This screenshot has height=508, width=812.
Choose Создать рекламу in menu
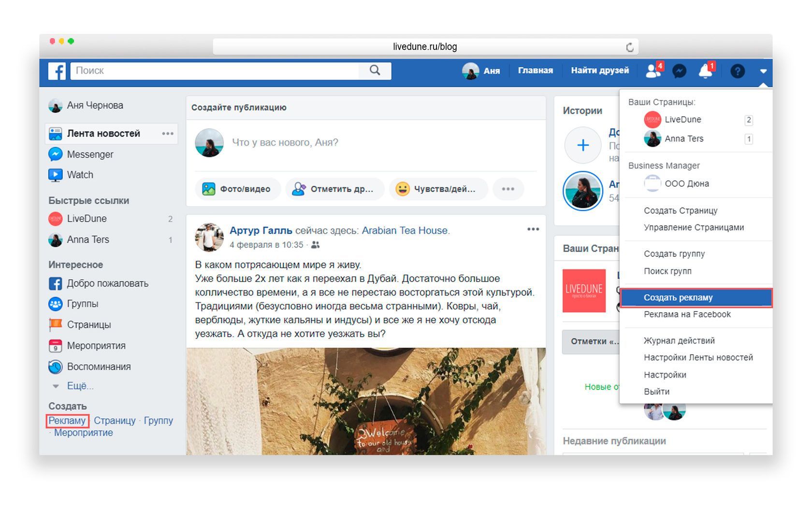pyautogui.click(x=696, y=298)
